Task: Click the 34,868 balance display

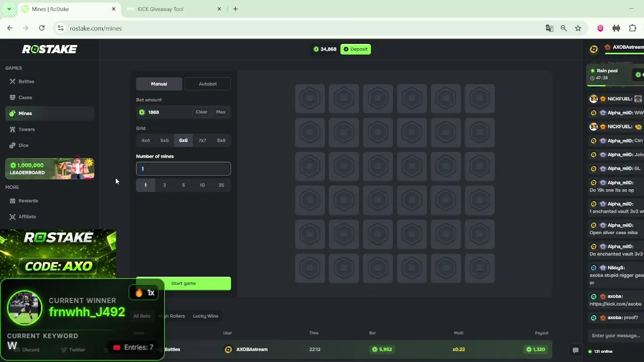Action: point(325,49)
